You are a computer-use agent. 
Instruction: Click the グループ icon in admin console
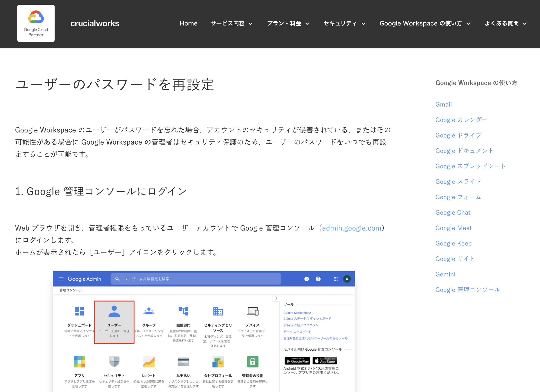coord(149,311)
